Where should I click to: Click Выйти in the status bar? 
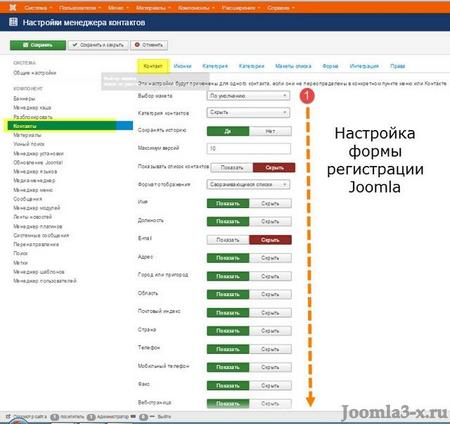point(164,417)
